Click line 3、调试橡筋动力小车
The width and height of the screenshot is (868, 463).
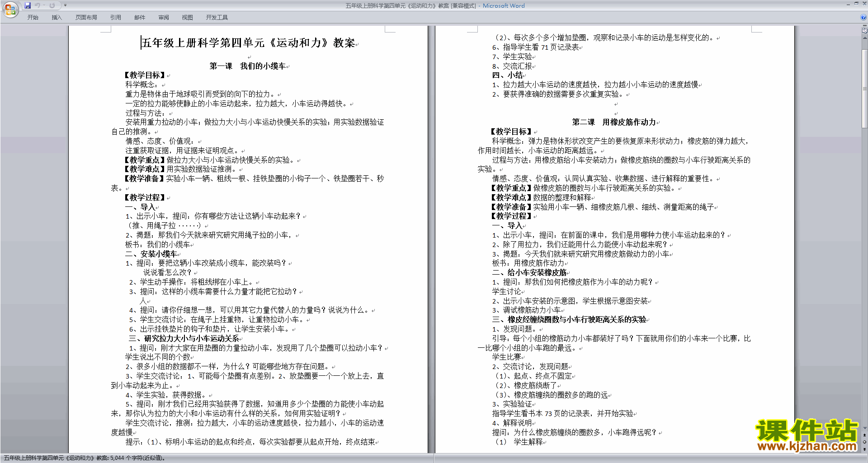526,310
